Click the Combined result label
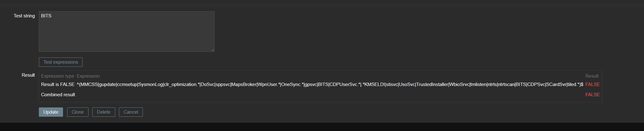644x131 pixels. tap(58, 95)
